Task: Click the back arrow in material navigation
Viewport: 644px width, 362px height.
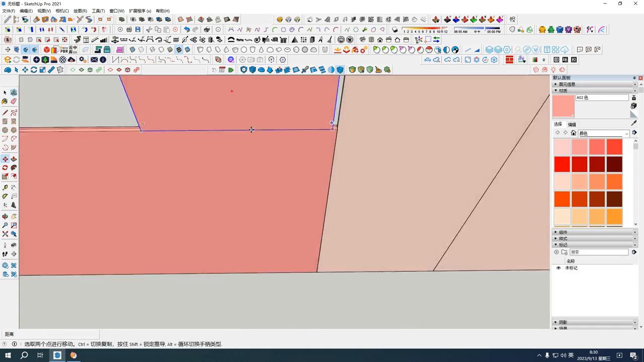Action: coord(558,133)
